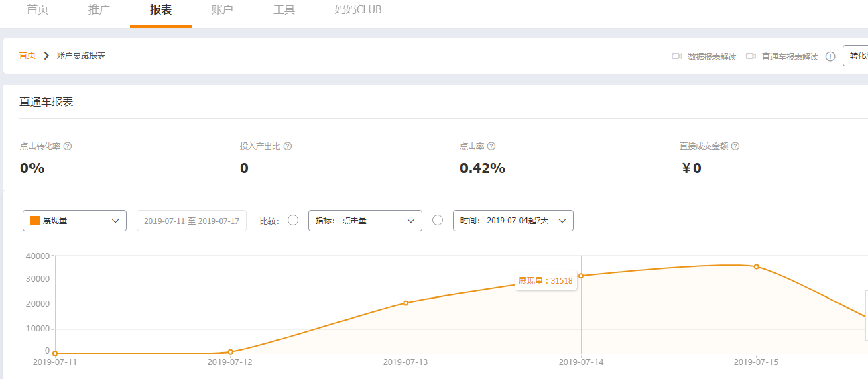Click the exclamation info icon
868x379 pixels.
pyautogui.click(x=830, y=56)
